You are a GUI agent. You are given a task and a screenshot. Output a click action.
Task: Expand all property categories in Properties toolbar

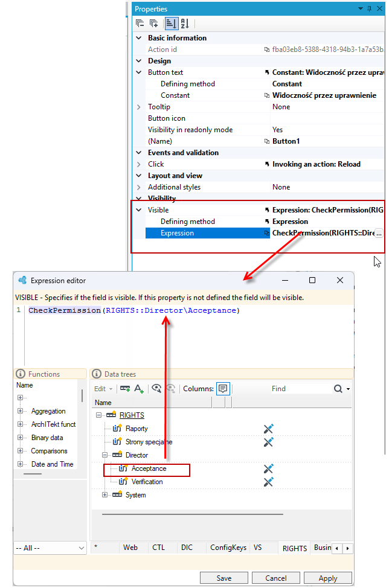(x=154, y=24)
